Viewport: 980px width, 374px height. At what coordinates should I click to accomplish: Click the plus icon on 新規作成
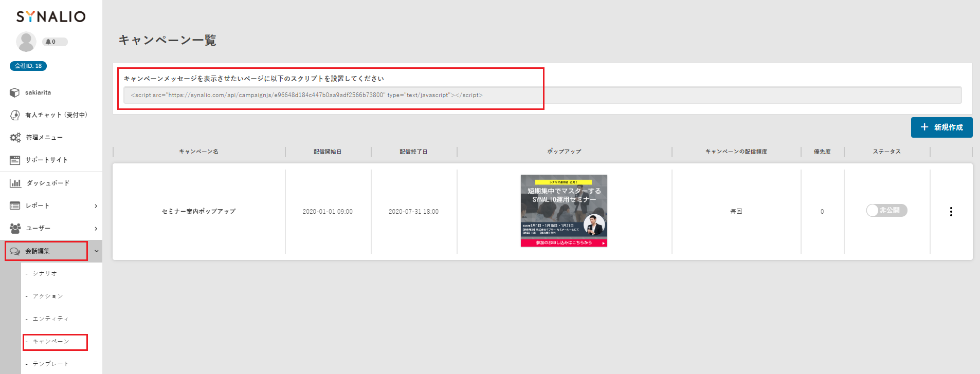pyautogui.click(x=924, y=127)
